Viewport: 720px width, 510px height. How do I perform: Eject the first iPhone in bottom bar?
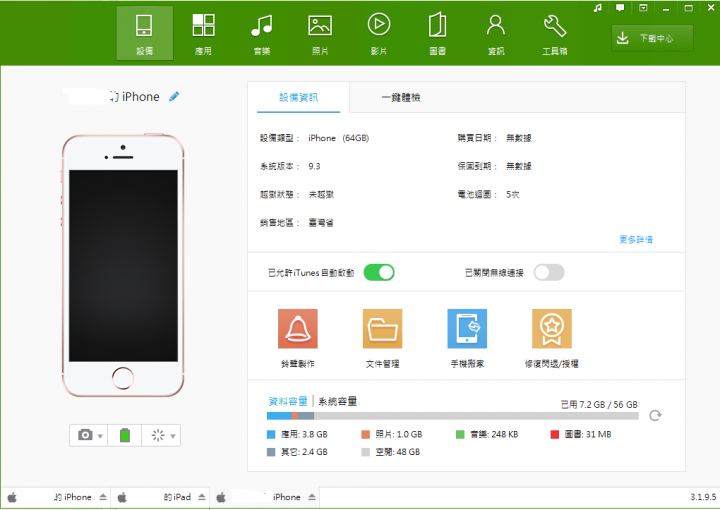103,497
